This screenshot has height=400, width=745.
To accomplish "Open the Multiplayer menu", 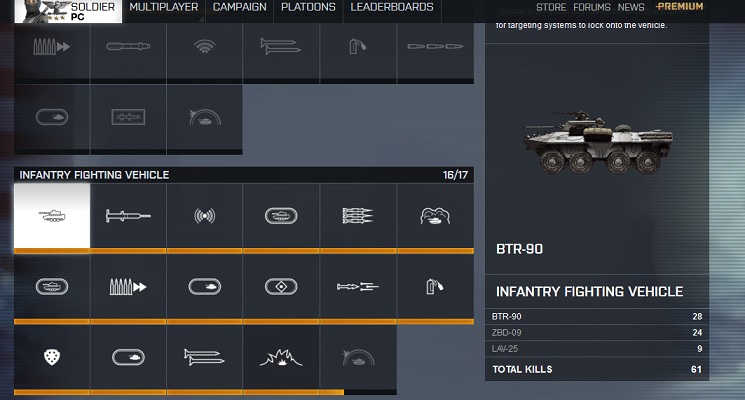I will [164, 7].
